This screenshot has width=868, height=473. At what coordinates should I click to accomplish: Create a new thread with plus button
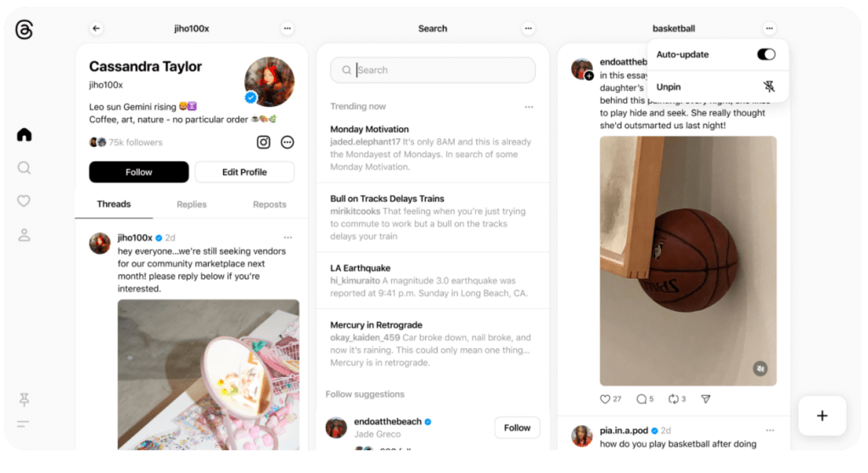tap(822, 416)
